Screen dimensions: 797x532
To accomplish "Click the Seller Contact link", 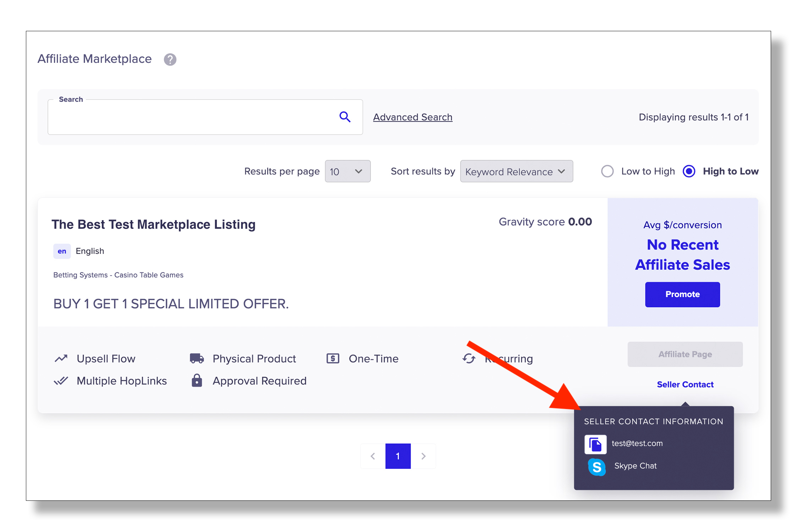I will coord(685,385).
